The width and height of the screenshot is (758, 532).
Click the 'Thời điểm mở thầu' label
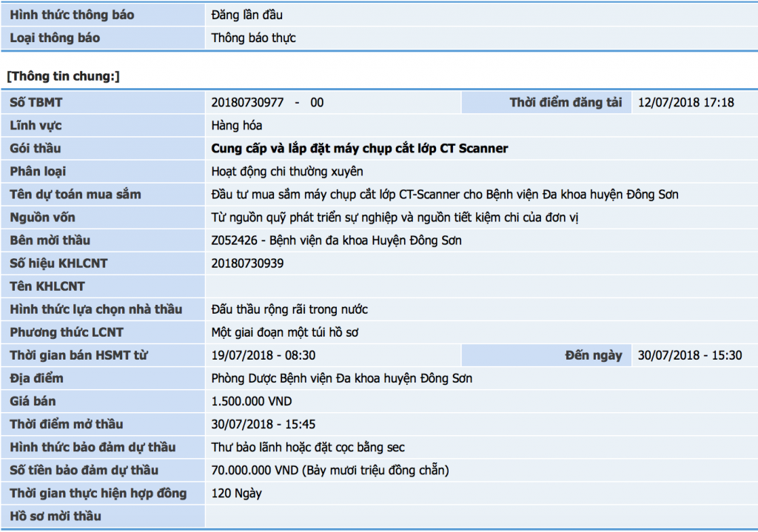[66, 424]
